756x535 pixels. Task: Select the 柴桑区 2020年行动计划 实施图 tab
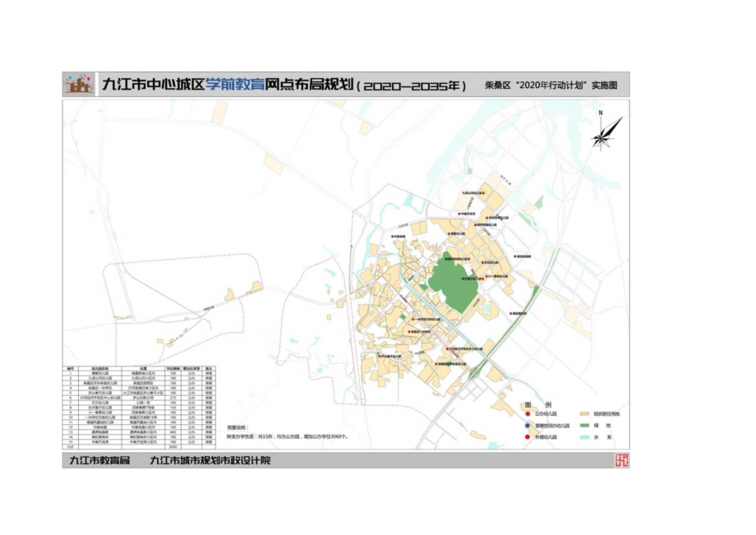tap(551, 82)
